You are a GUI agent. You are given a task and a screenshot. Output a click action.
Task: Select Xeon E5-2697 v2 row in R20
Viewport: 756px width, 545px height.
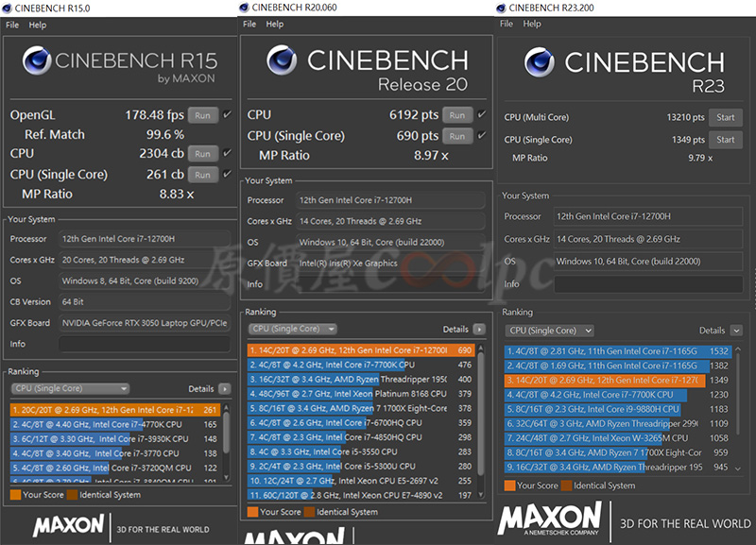coord(361,481)
